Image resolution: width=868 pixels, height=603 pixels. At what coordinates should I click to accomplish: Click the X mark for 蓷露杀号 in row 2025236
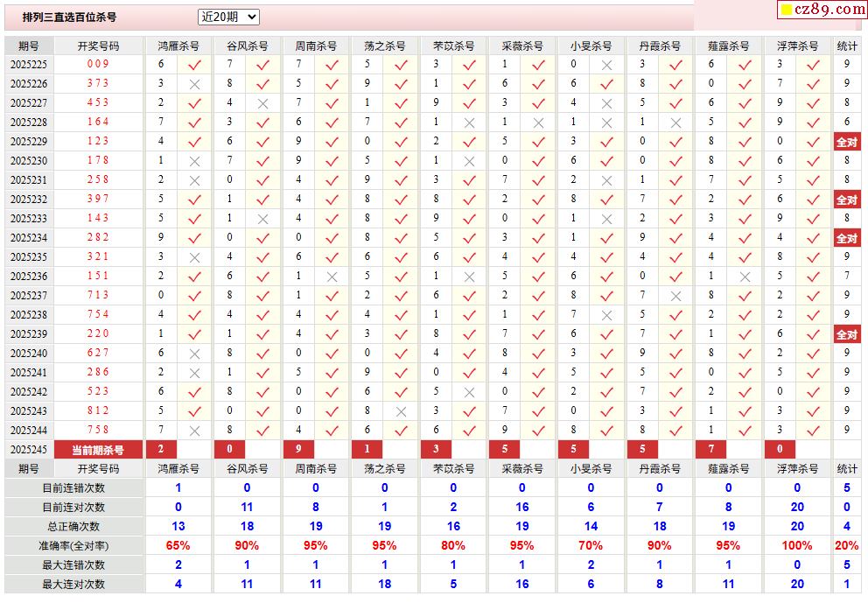[x=745, y=277]
